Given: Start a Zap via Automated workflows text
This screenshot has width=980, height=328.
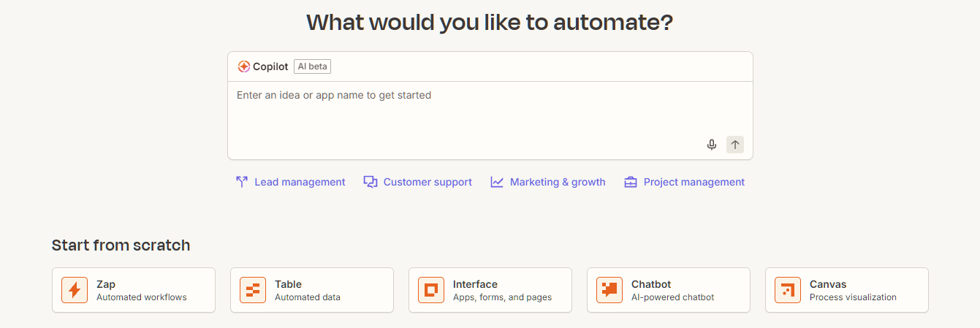Looking at the screenshot, I should coord(141,297).
